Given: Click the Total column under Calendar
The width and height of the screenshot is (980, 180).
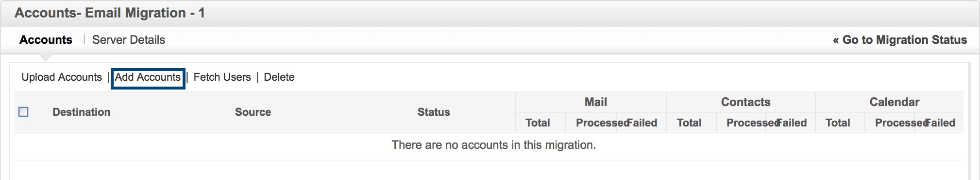Looking at the screenshot, I should (x=838, y=123).
